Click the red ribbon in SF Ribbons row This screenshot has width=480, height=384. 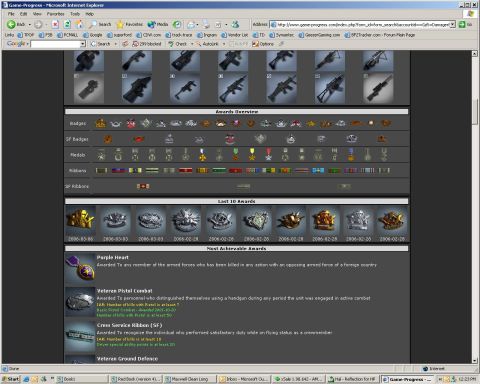pos(143,186)
